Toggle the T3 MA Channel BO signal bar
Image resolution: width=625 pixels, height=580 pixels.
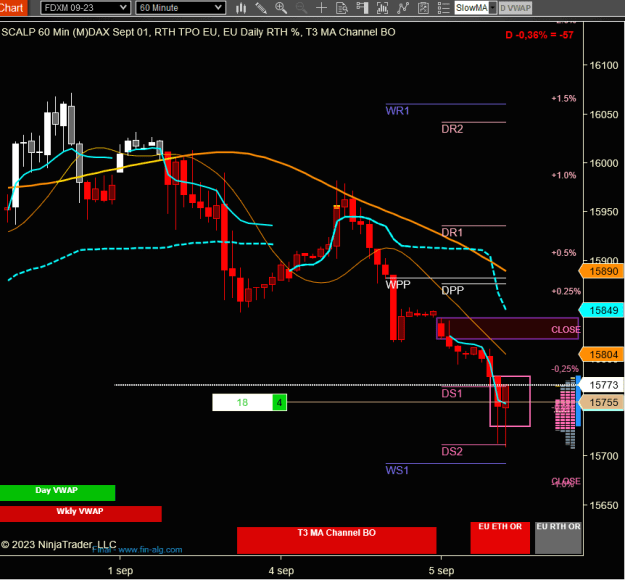click(336, 540)
